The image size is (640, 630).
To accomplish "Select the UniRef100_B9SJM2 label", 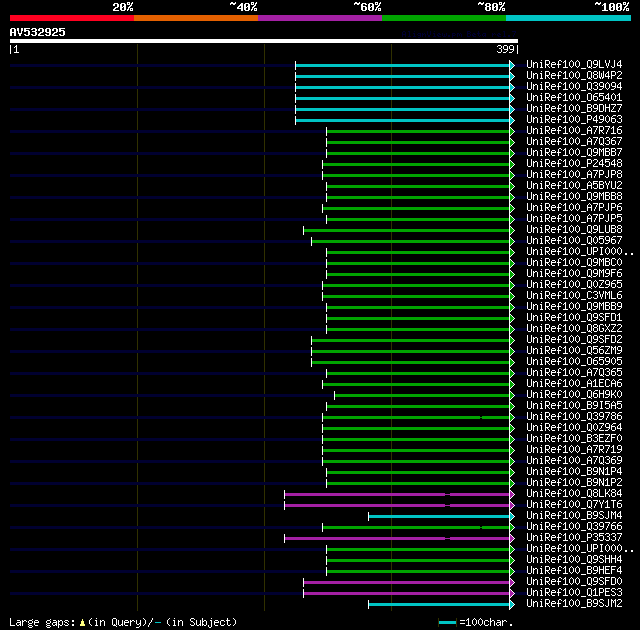I will pos(574,604).
